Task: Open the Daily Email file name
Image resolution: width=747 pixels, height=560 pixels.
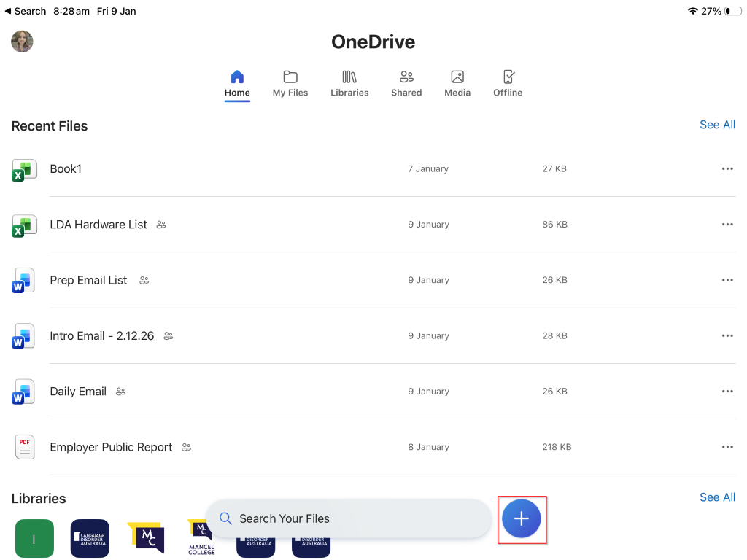Action: (x=78, y=392)
